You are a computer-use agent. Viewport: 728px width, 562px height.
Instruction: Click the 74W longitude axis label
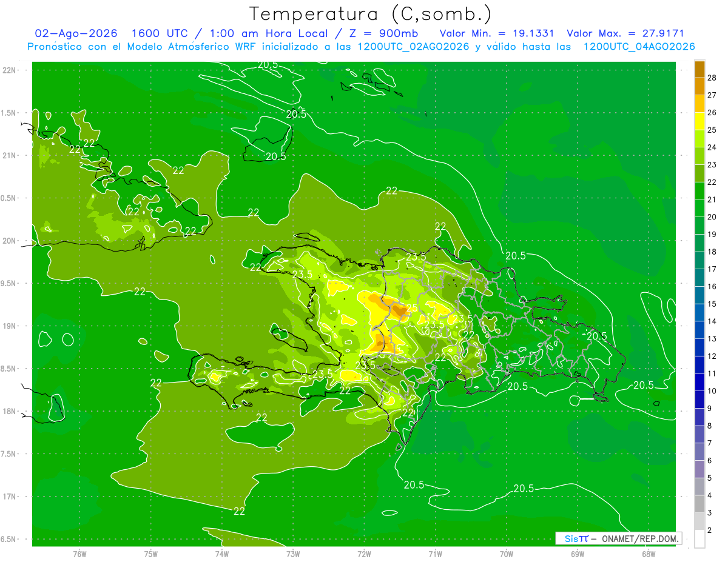pyautogui.click(x=221, y=554)
